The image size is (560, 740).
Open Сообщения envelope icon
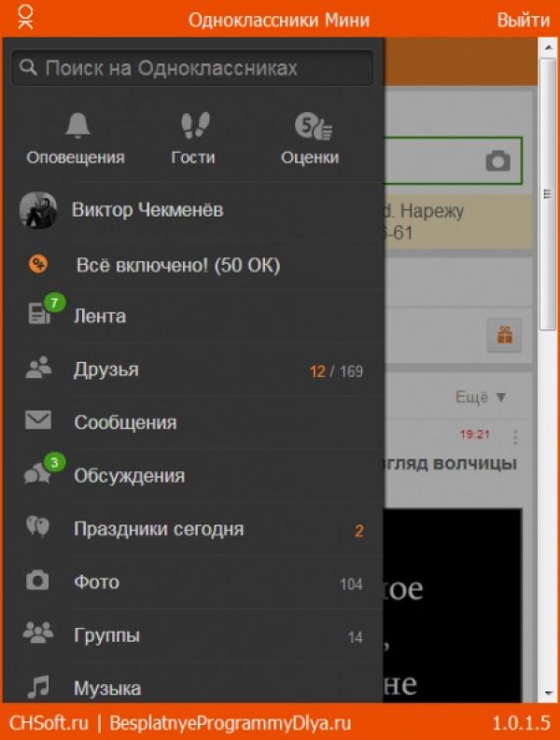tap(38, 420)
